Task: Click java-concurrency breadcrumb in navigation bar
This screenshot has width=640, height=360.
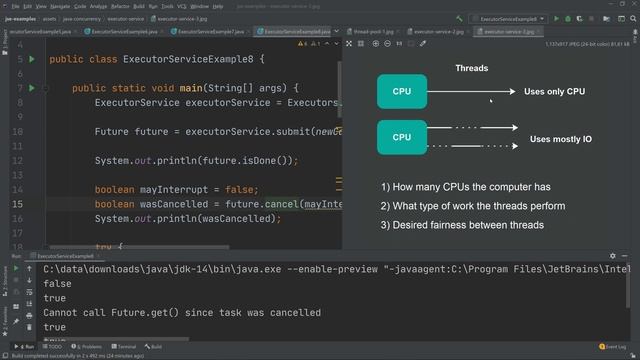Action: 82,19
